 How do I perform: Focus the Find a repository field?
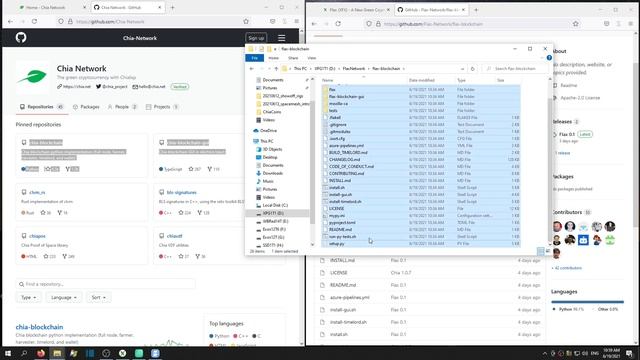point(106,284)
